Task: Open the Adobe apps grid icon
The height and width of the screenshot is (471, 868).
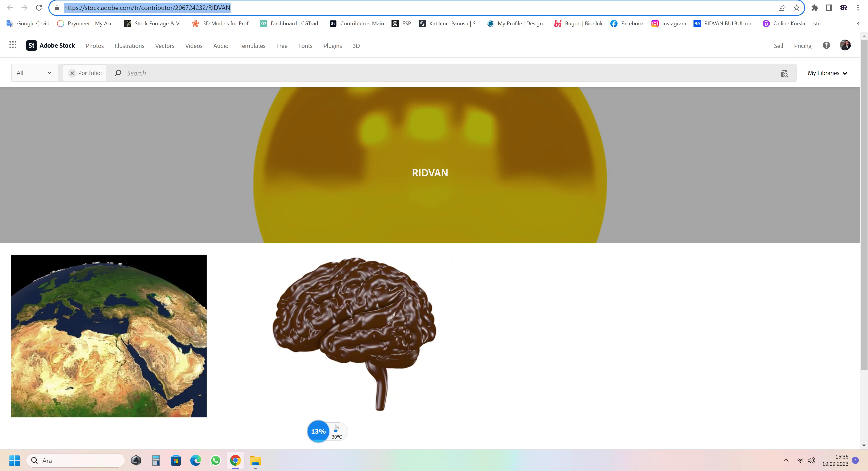Action: coord(13,45)
